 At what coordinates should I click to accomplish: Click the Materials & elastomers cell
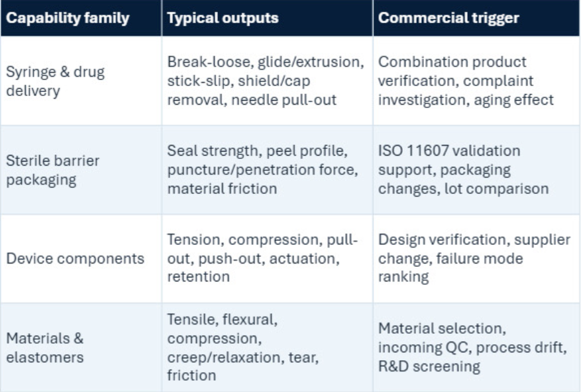click(81, 348)
